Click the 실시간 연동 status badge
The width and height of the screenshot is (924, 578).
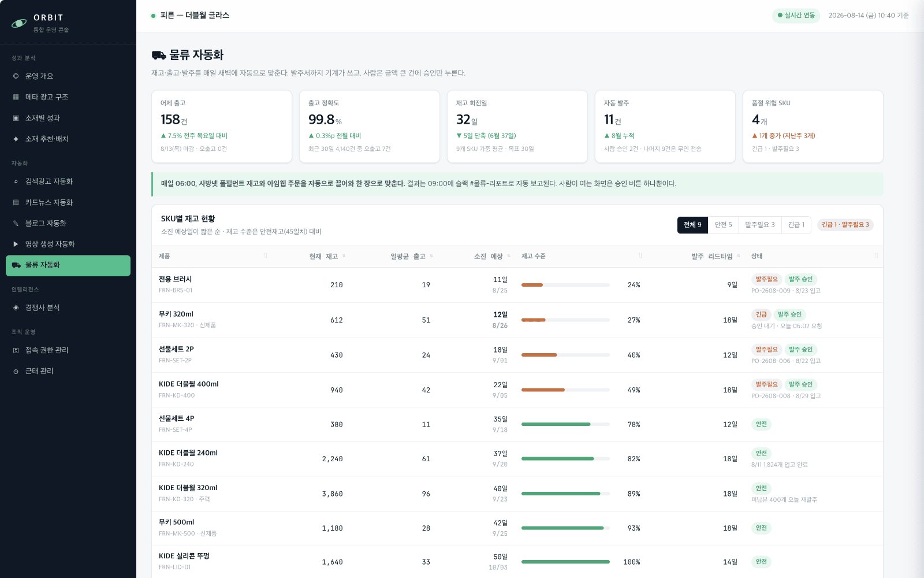pyautogui.click(x=796, y=16)
